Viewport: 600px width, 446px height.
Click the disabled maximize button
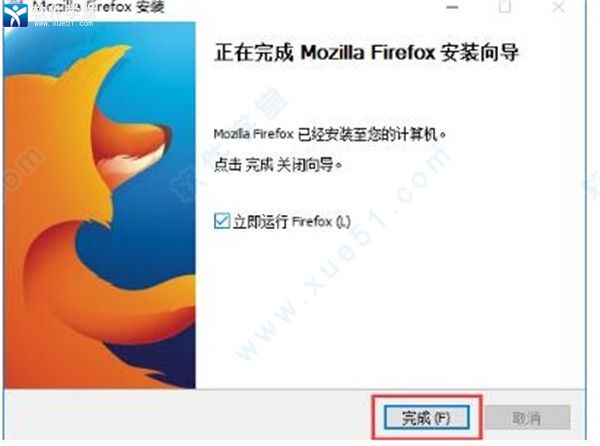click(x=505, y=7)
